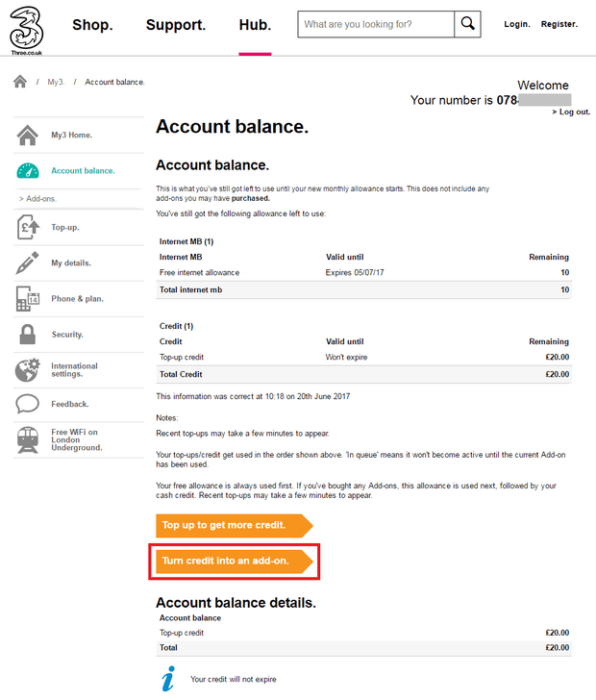Expand the Add-ons submenu link
This screenshot has height=700, width=596.
click(37, 199)
